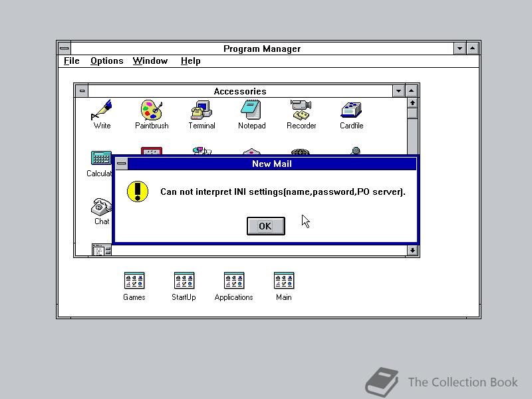Click the yellow exclamation warning icon

coord(138,192)
